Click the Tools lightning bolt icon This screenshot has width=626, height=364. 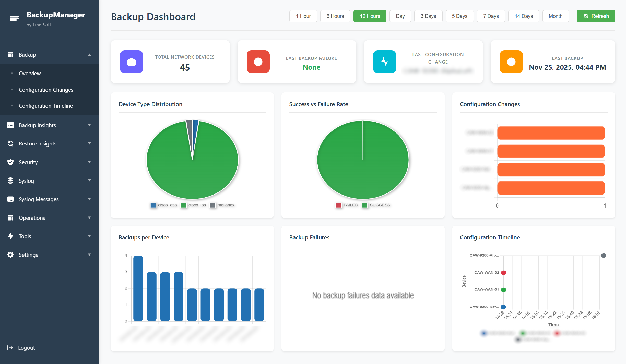coord(10,236)
